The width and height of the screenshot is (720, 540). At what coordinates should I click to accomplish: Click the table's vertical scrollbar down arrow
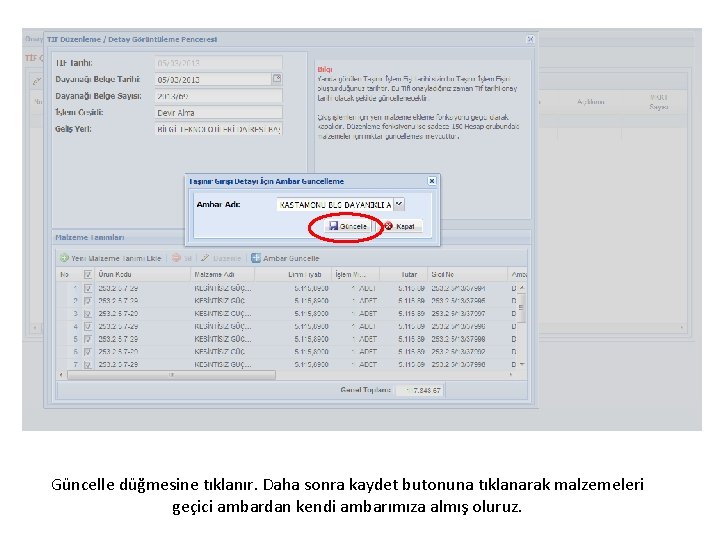[522, 364]
